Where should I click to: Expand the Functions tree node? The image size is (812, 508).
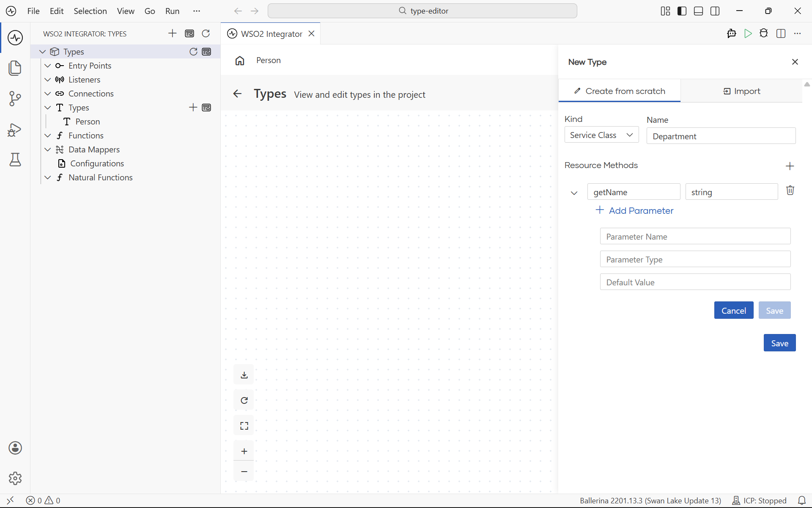48,135
